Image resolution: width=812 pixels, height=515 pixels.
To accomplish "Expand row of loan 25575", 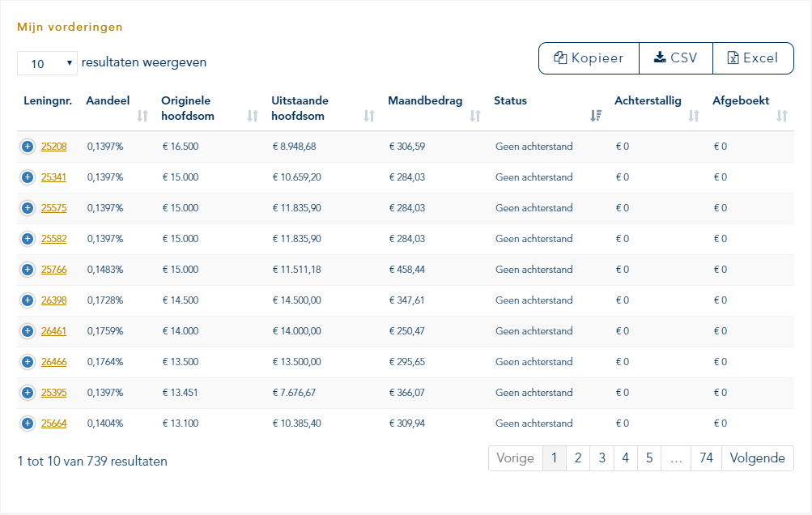I will 28,208.
